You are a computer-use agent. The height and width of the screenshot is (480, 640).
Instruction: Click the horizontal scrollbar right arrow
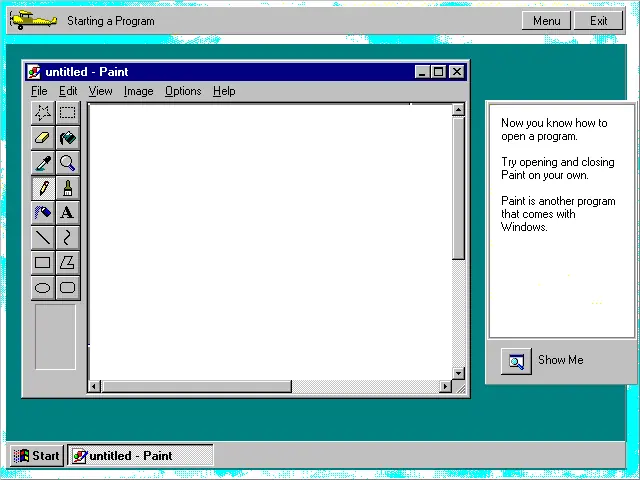[x=445, y=386]
